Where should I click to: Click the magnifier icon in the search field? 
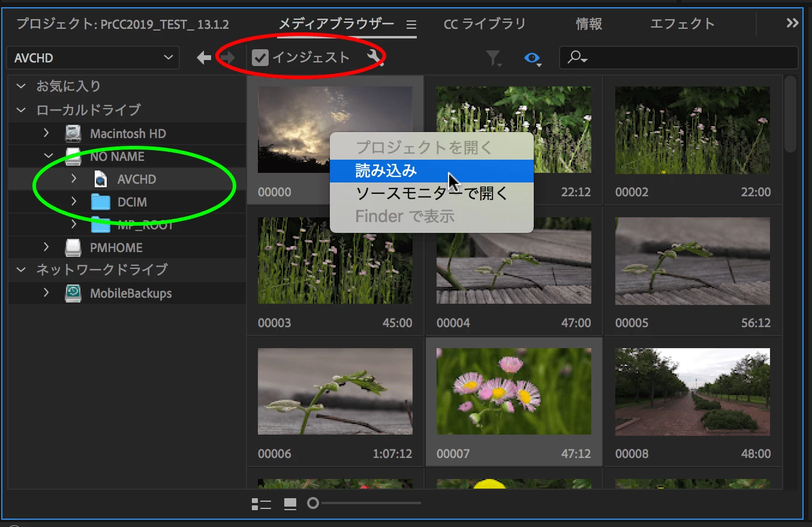[576, 58]
